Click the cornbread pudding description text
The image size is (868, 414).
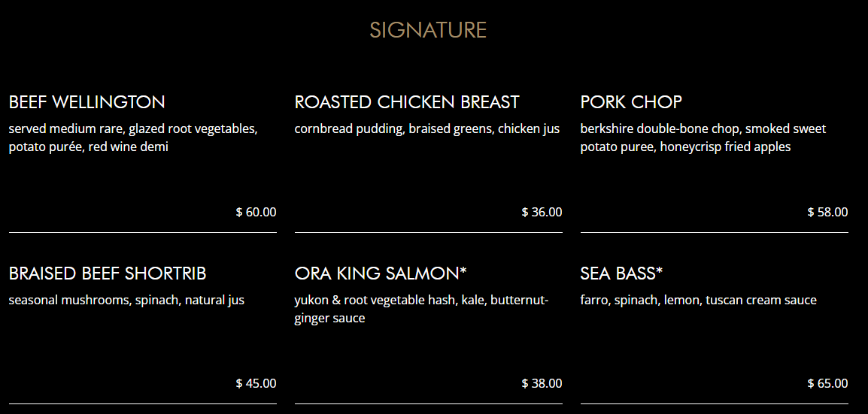click(x=427, y=129)
